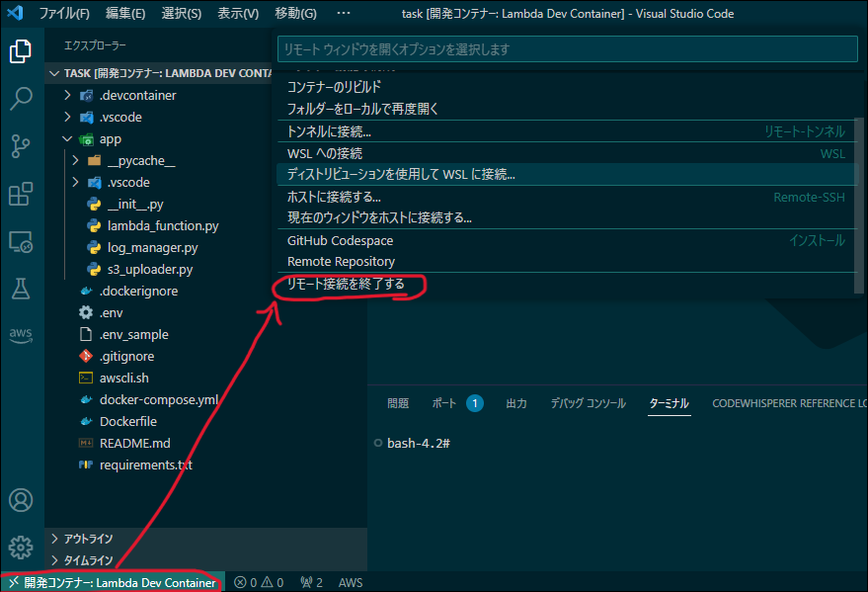Open the Remote Explorer view icon
Image resolution: width=868 pixels, height=592 pixels.
(x=21, y=242)
